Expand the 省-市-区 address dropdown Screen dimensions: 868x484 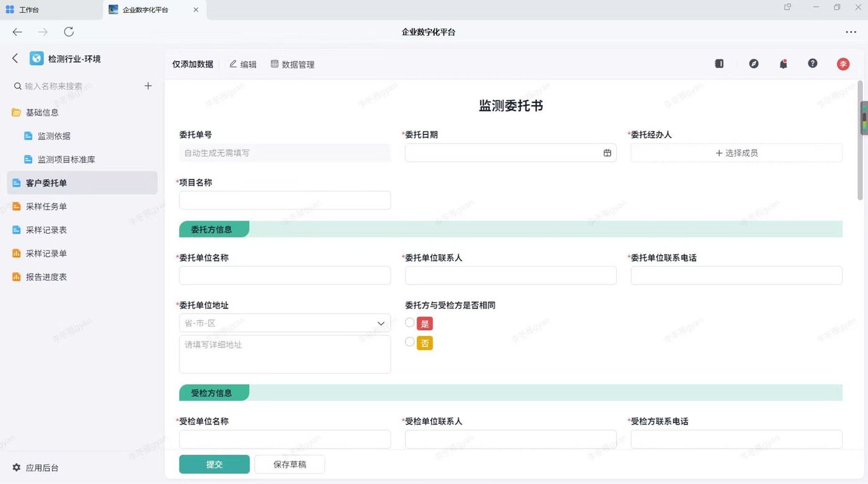[x=285, y=323]
